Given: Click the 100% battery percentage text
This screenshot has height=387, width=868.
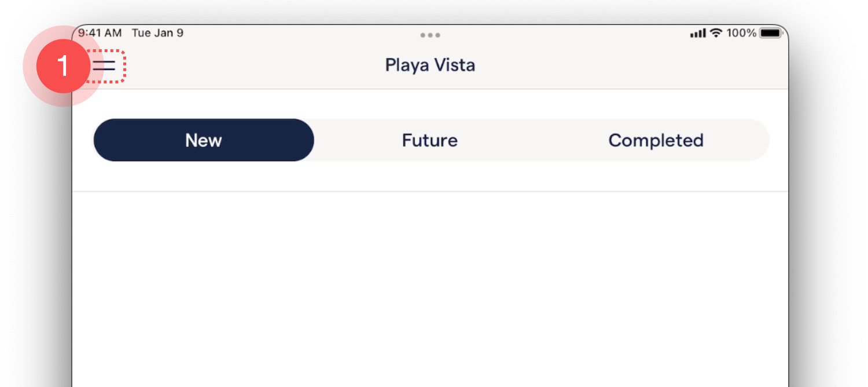Looking at the screenshot, I should click(x=741, y=33).
